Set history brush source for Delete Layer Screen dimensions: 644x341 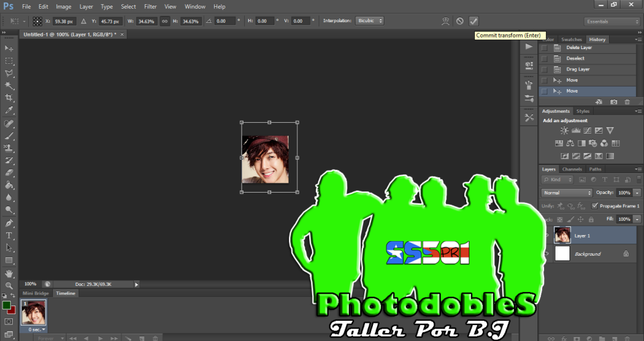(544, 48)
